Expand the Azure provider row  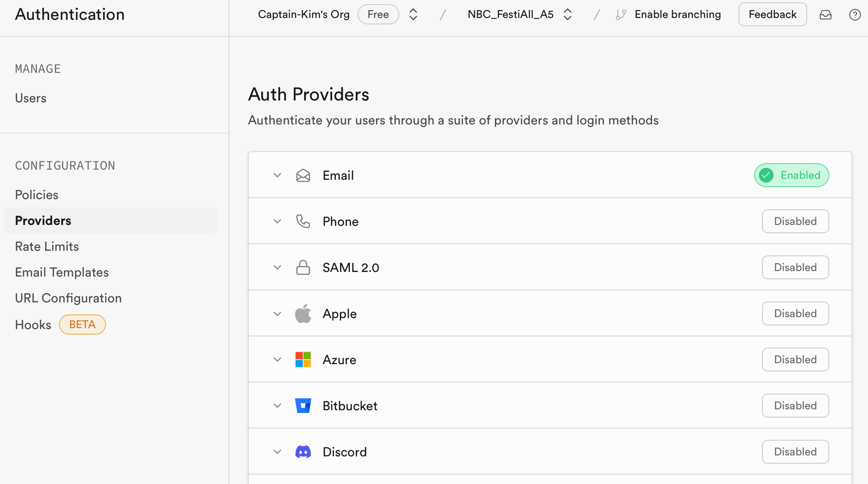click(277, 360)
